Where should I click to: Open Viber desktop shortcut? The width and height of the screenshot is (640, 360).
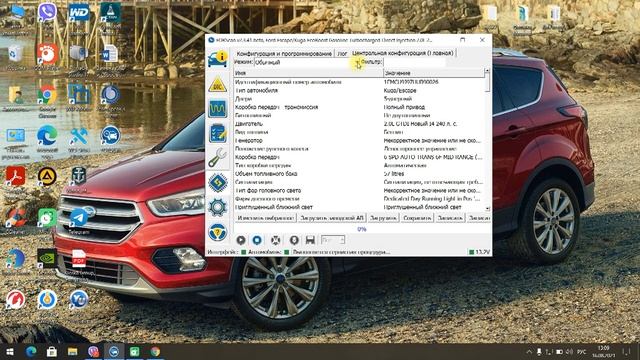[x=47, y=12]
